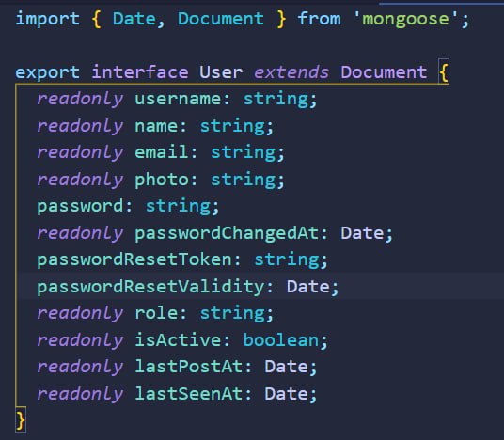Viewport: 504px width, 440px height.
Task: Click the password property line
Action: pyautogui.click(x=128, y=206)
